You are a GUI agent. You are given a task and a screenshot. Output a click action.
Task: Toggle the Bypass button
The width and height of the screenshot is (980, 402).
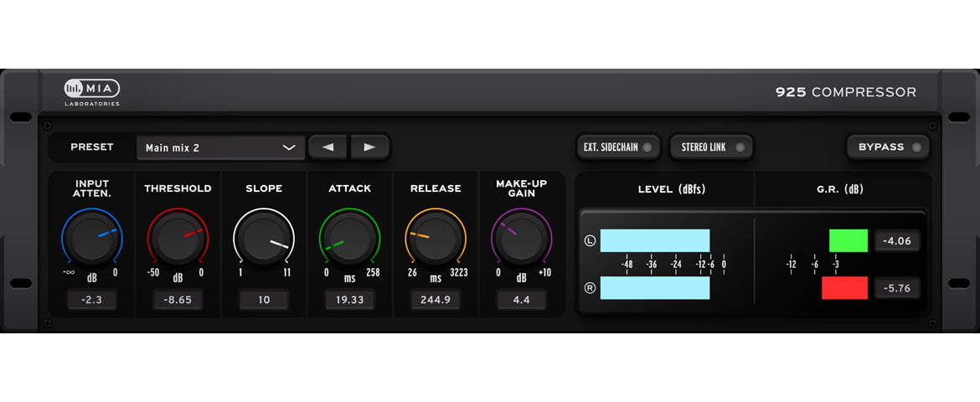(x=888, y=147)
